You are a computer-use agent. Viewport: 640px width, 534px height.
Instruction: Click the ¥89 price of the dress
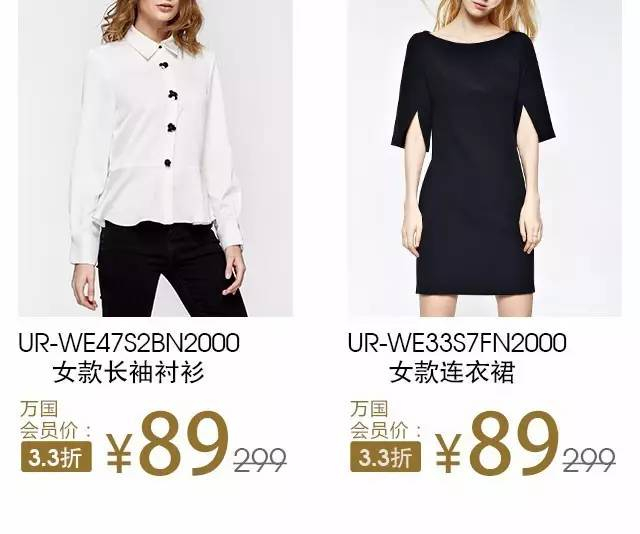pos(497,444)
